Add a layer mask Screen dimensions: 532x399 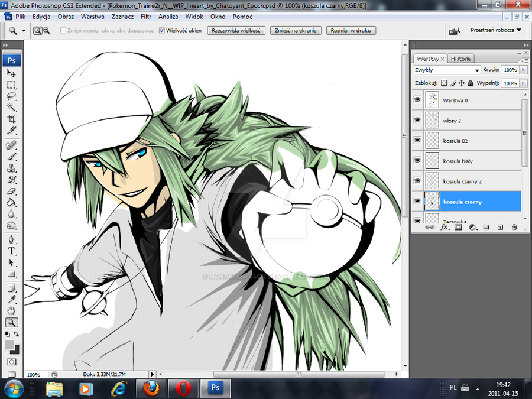[458, 228]
